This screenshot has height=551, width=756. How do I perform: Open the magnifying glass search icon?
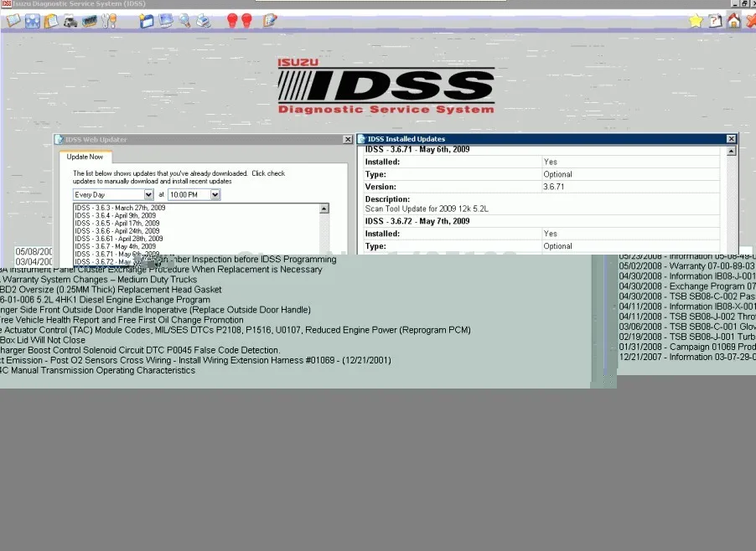coord(184,21)
